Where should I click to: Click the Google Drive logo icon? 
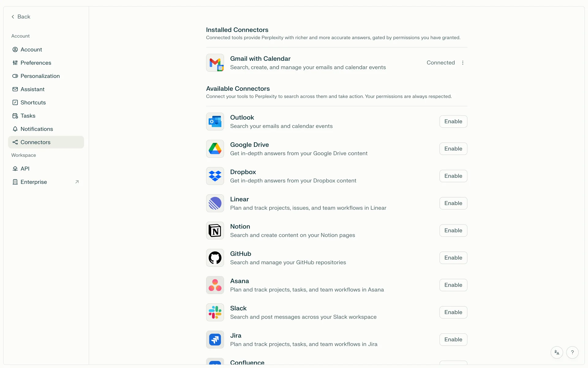tap(215, 149)
